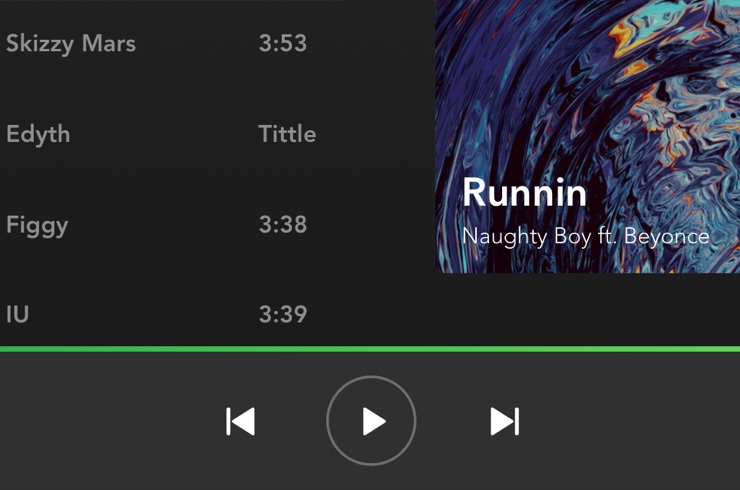Click the Tittle column text
Viewport: 740px width, 490px height.
point(287,134)
